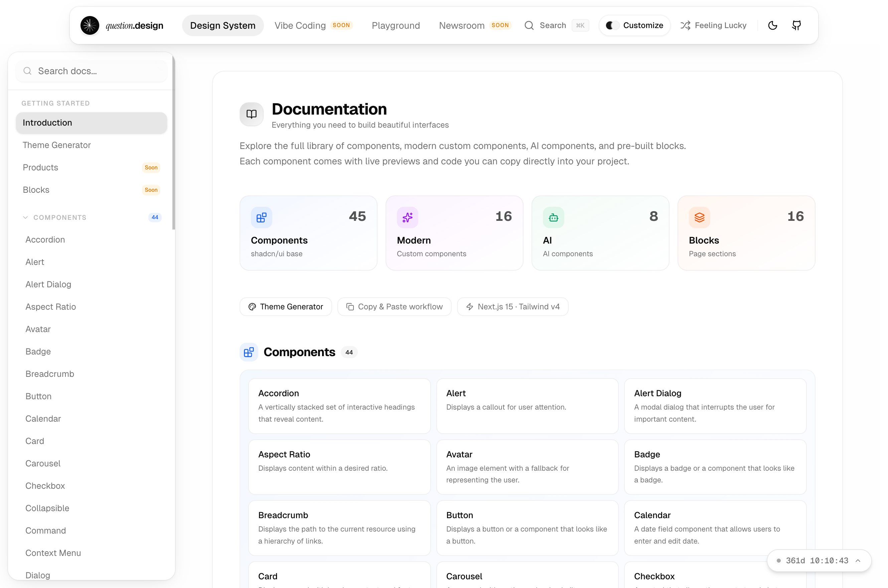Image resolution: width=888 pixels, height=588 pixels.
Task: Select Introduction in the sidebar
Action: click(91, 123)
